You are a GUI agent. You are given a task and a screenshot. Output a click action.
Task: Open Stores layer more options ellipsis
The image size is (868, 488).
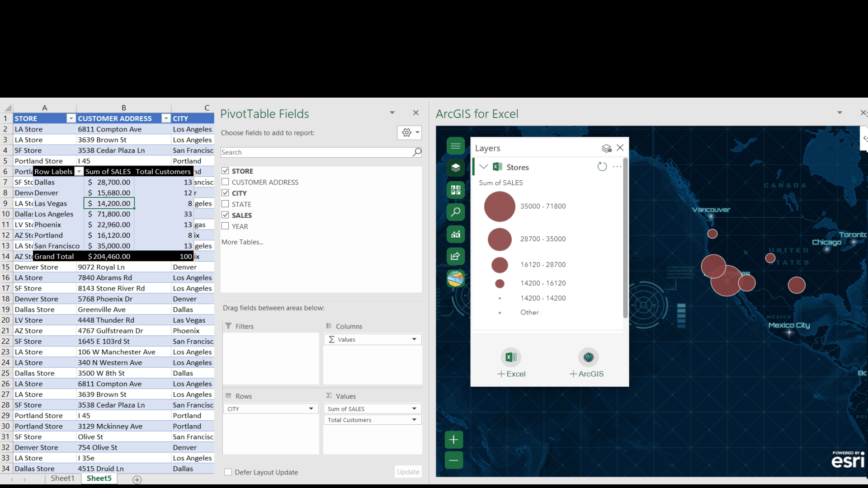tap(617, 167)
